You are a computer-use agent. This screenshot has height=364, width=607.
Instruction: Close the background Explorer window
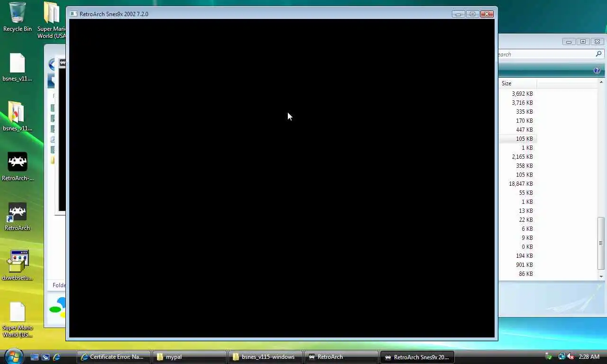[x=598, y=42]
